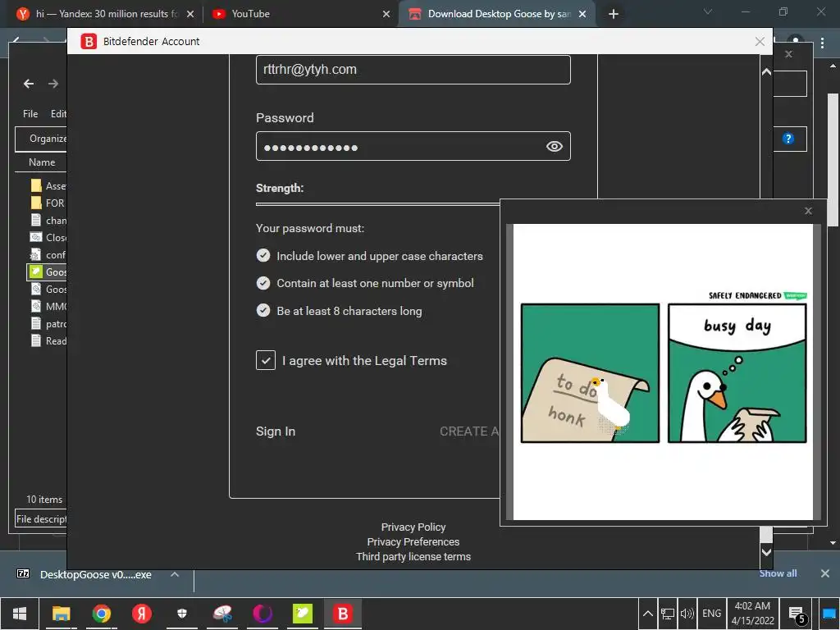Click Show all downloads
The height and width of the screenshot is (630, 840).
pos(778,573)
